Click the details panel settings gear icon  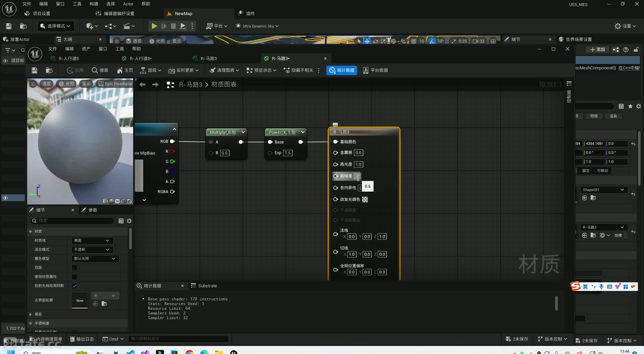[x=129, y=221]
